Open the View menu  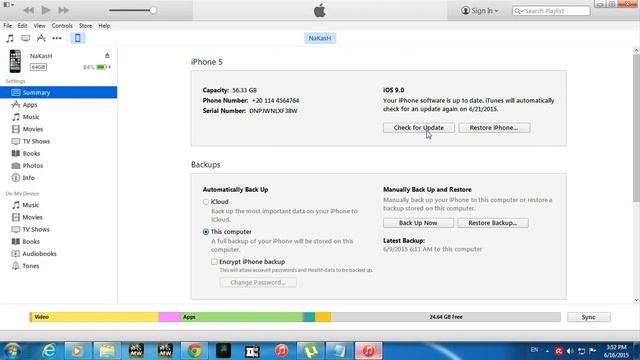[x=39, y=26]
